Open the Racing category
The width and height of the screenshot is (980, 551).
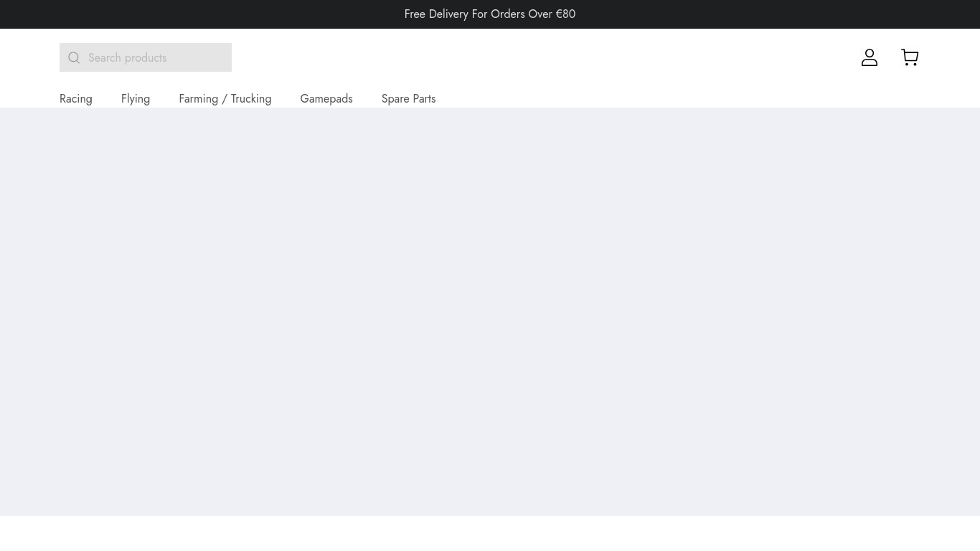(x=76, y=99)
